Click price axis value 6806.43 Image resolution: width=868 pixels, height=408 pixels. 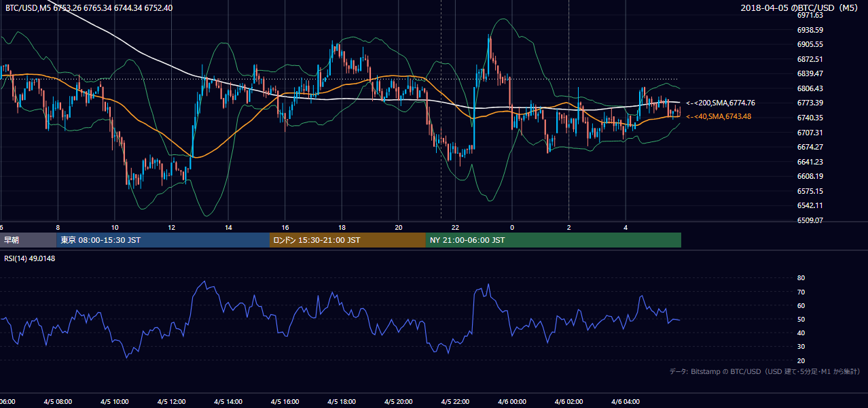(810, 88)
